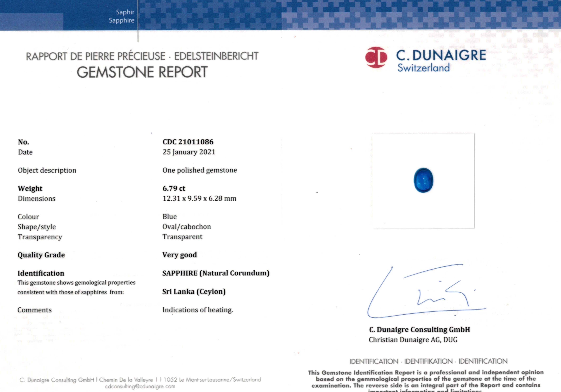Click the Oval/cabochon shape description
The height and width of the screenshot is (392, 561).
(187, 226)
